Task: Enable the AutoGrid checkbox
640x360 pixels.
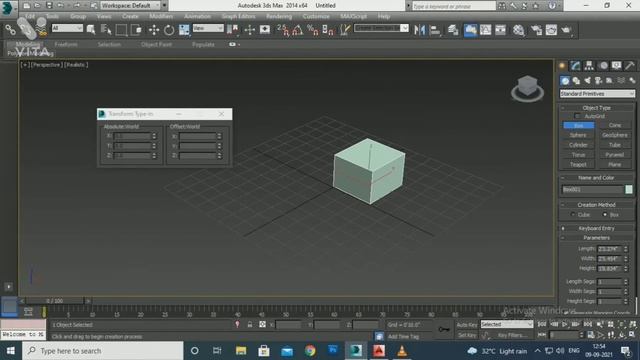Action: (577, 116)
